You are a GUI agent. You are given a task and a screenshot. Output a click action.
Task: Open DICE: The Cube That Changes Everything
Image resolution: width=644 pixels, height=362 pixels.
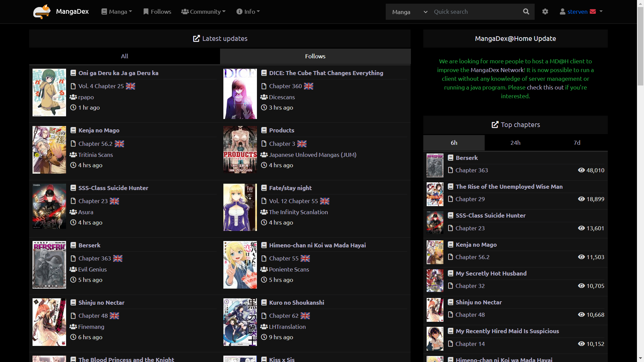[x=326, y=73]
